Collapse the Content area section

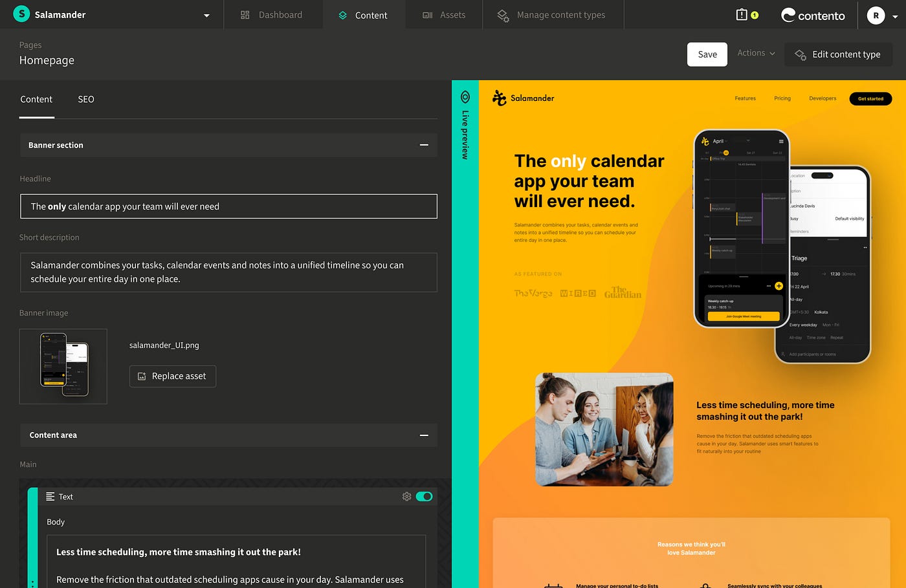pyautogui.click(x=424, y=435)
